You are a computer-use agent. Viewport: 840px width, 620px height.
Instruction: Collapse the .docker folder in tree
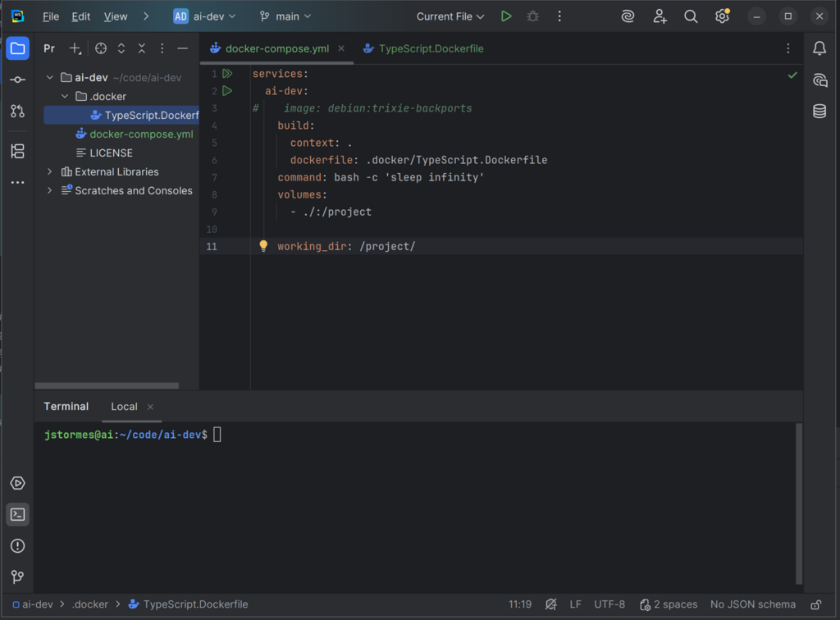point(66,97)
